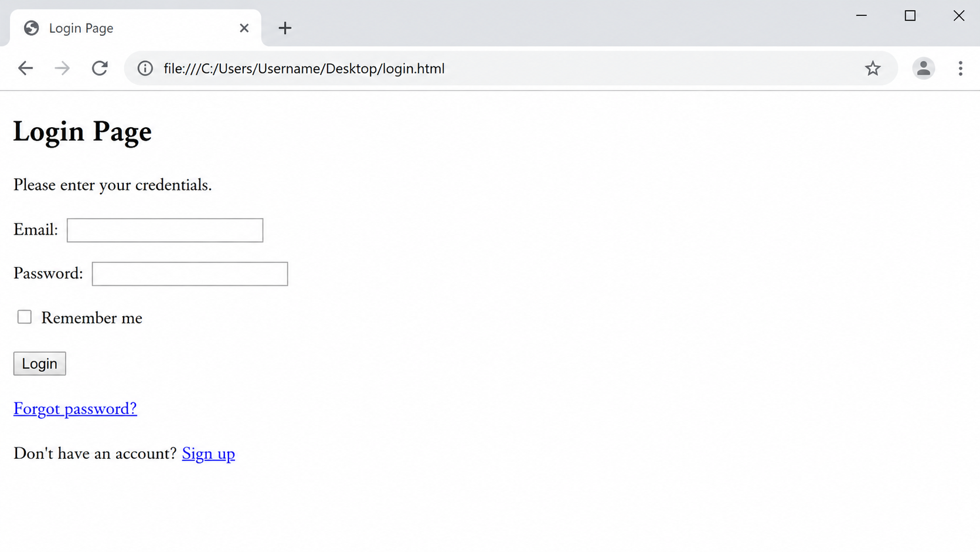Screen dimensions: 980x552
Task: View site information icon in address bar
Action: click(x=145, y=68)
